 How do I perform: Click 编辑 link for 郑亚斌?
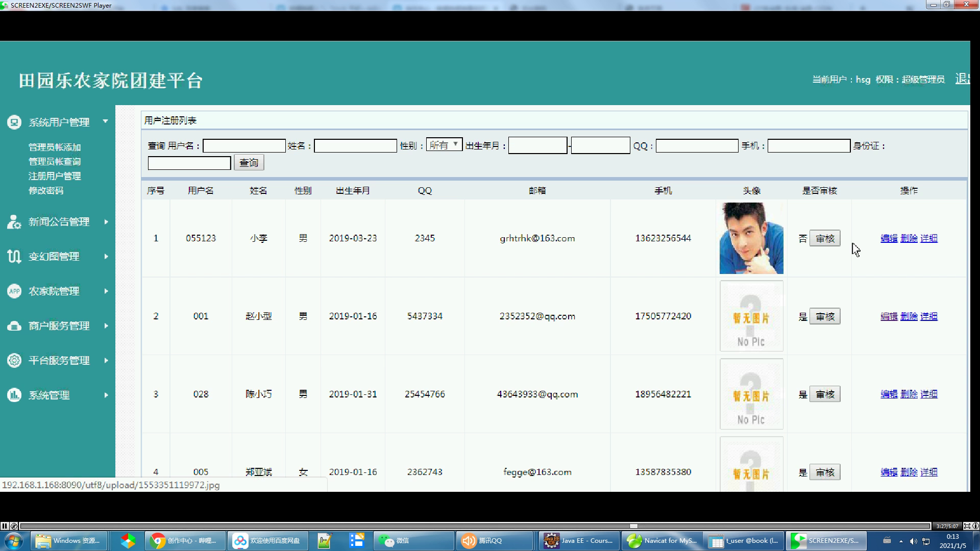(889, 472)
